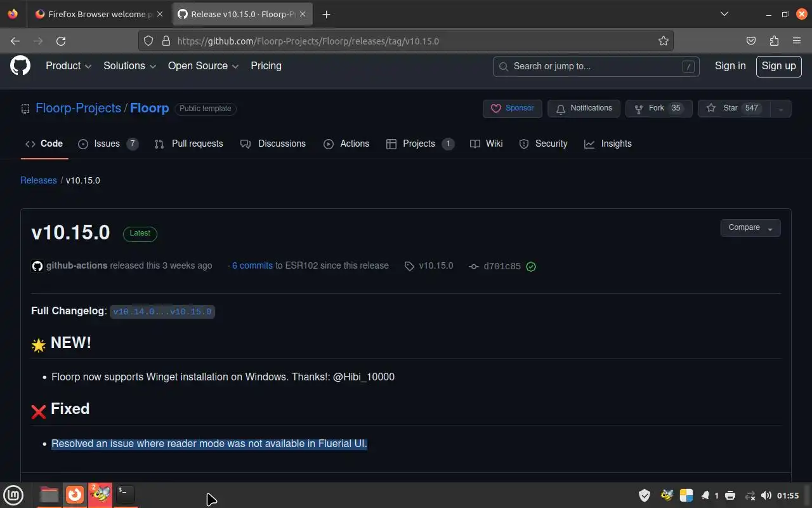Click the github-actions avatar icon

pos(37,266)
